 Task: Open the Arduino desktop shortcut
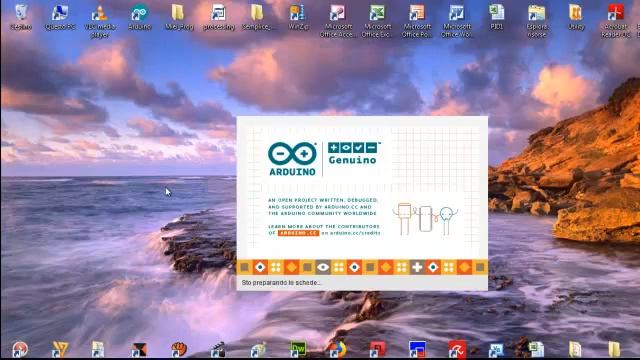tap(140, 17)
